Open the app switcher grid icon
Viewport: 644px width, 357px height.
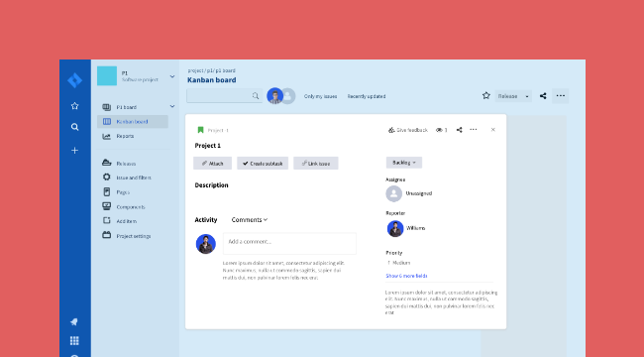tap(74, 340)
